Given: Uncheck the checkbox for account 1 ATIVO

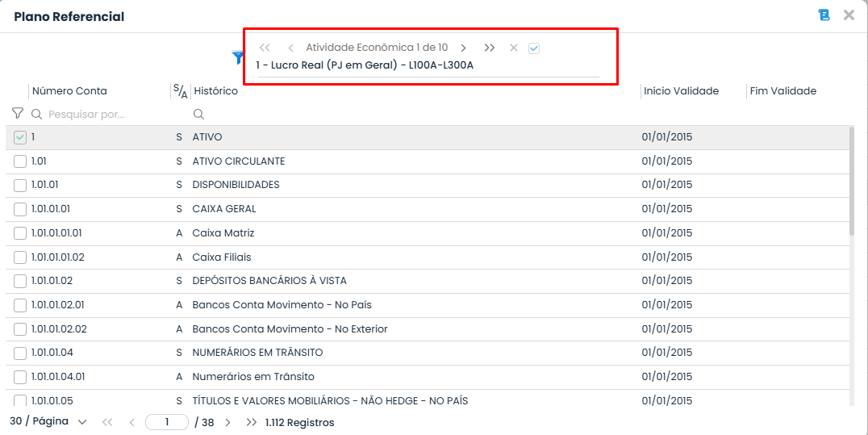Looking at the screenshot, I should (x=20, y=137).
